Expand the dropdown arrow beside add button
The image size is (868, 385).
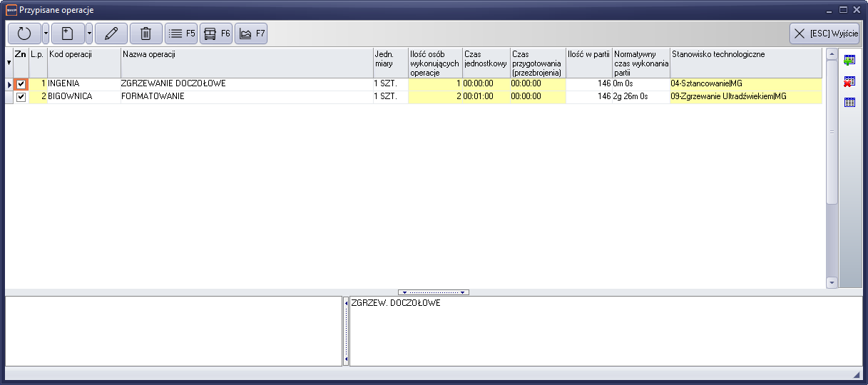89,34
